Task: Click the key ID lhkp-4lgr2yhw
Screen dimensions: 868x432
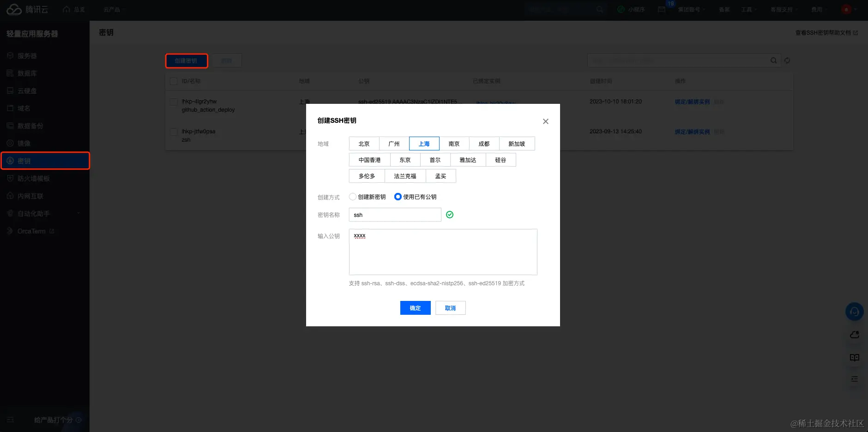Action: tap(199, 102)
